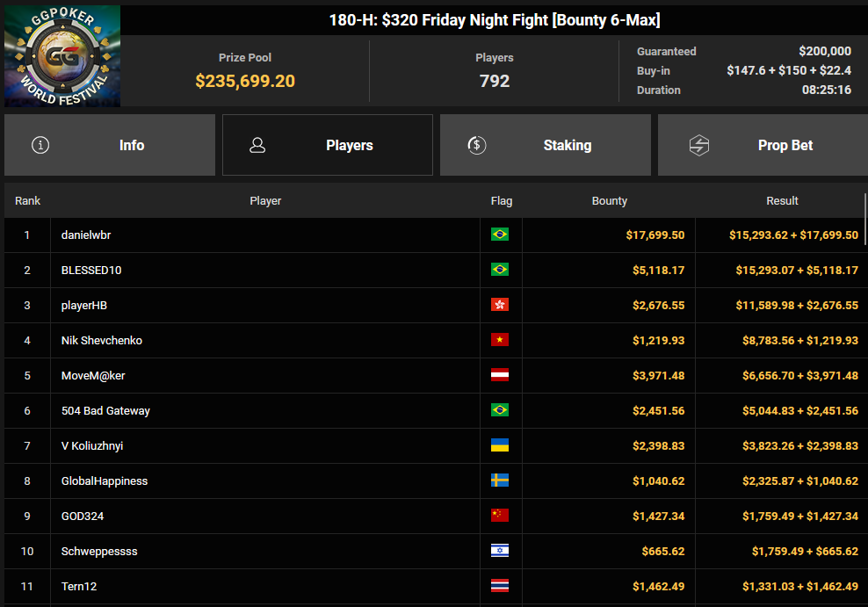This screenshot has height=607, width=868.
Task: Open the Staking tab
Action: point(546,145)
